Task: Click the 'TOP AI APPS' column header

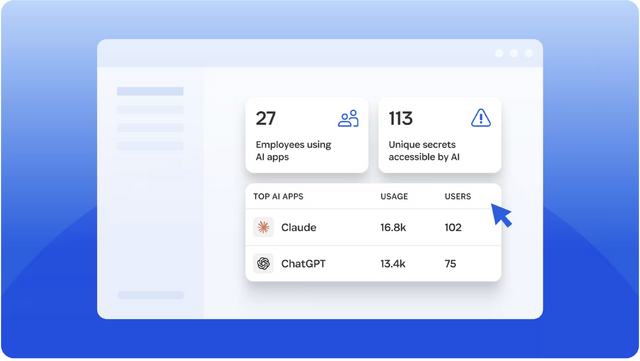Action: 278,196
